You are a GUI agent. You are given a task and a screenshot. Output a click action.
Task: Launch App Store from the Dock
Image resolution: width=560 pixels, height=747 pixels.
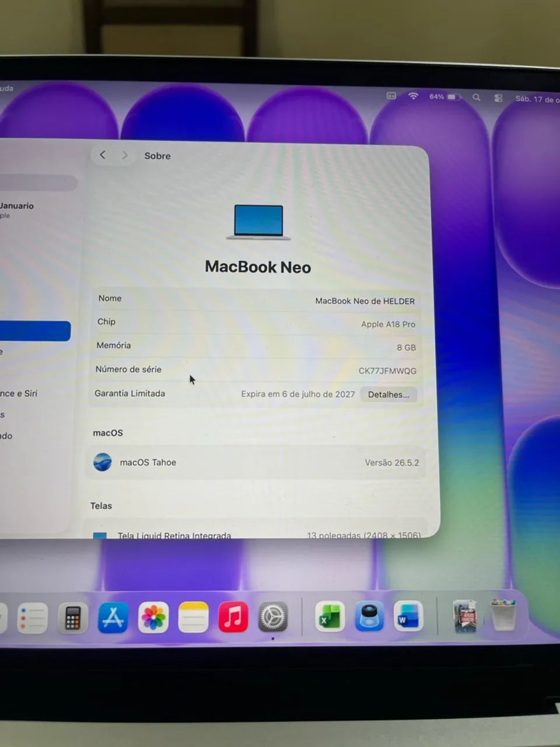point(113,617)
